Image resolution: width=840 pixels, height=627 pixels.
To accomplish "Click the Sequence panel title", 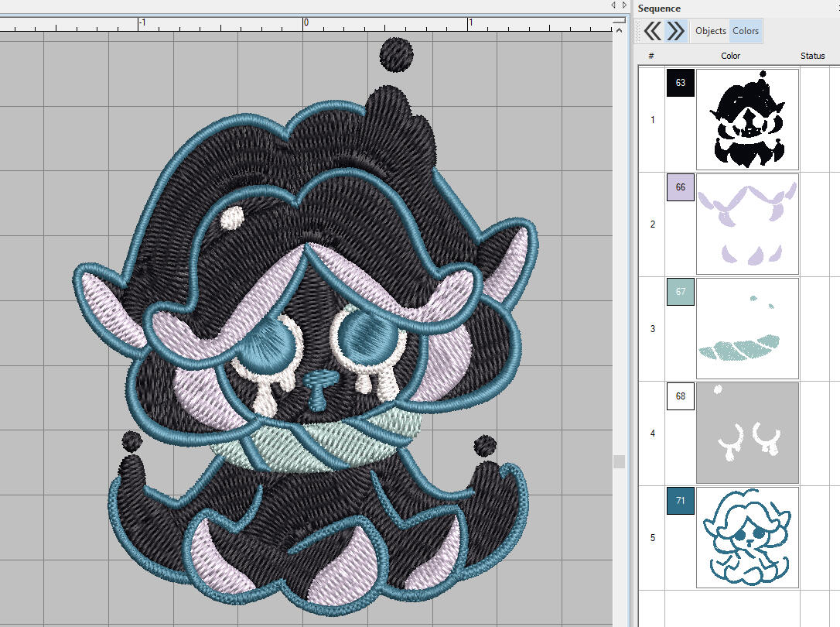I will coord(659,9).
